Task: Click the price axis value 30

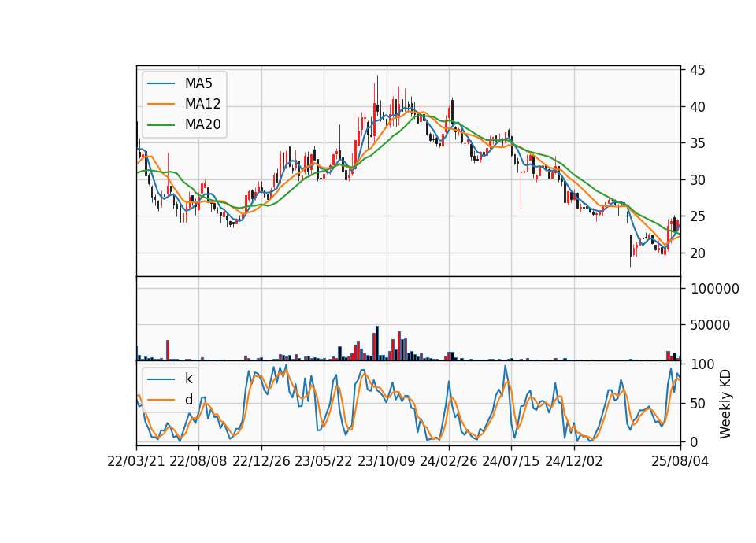Action: (x=697, y=180)
